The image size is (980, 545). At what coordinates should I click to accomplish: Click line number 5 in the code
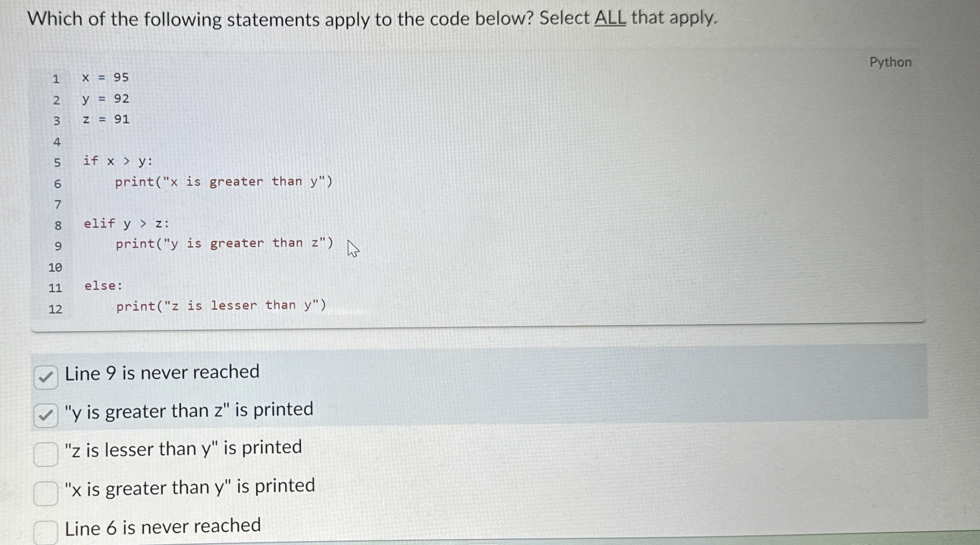[57, 161]
